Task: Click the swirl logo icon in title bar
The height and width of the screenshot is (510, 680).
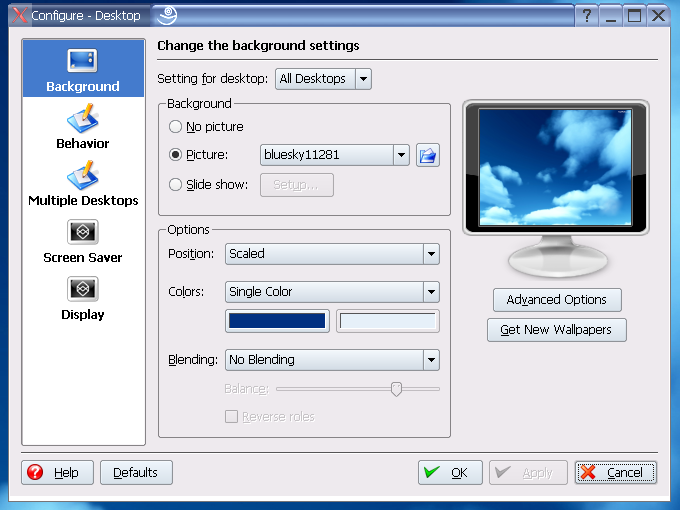Action: click(x=167, y=16)
